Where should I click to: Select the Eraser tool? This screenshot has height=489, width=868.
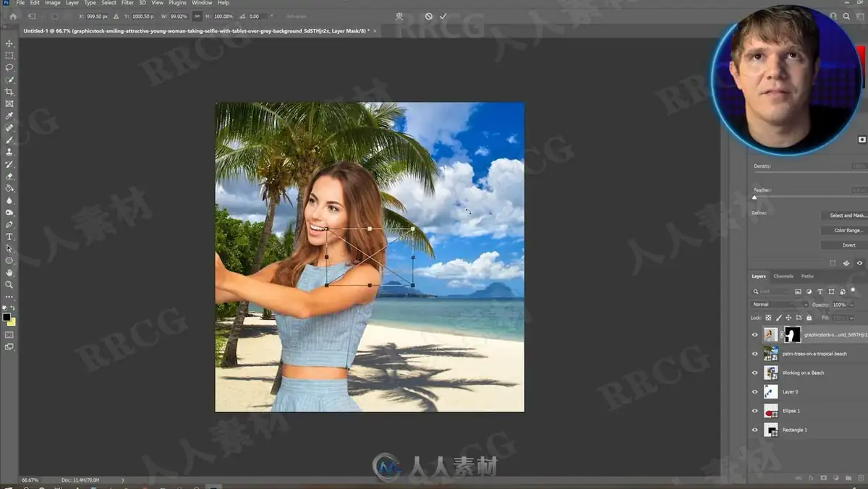coord(9,176)
